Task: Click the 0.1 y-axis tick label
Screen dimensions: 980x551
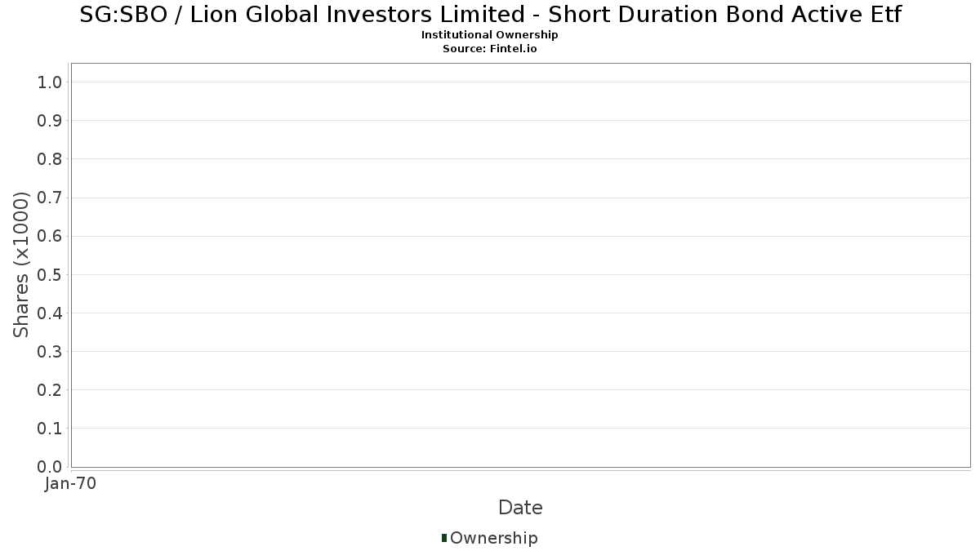Action: (x=50, y=429)
